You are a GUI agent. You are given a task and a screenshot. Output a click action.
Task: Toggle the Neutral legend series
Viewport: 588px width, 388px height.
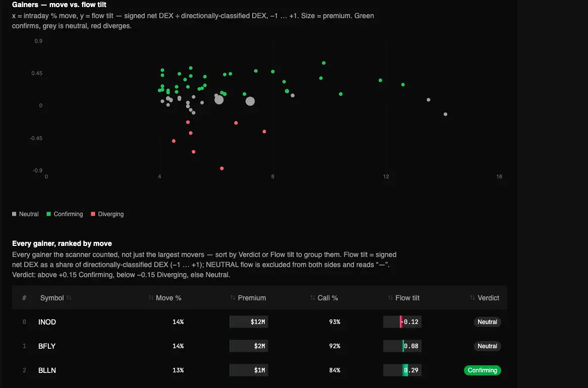tap(25, 214)
